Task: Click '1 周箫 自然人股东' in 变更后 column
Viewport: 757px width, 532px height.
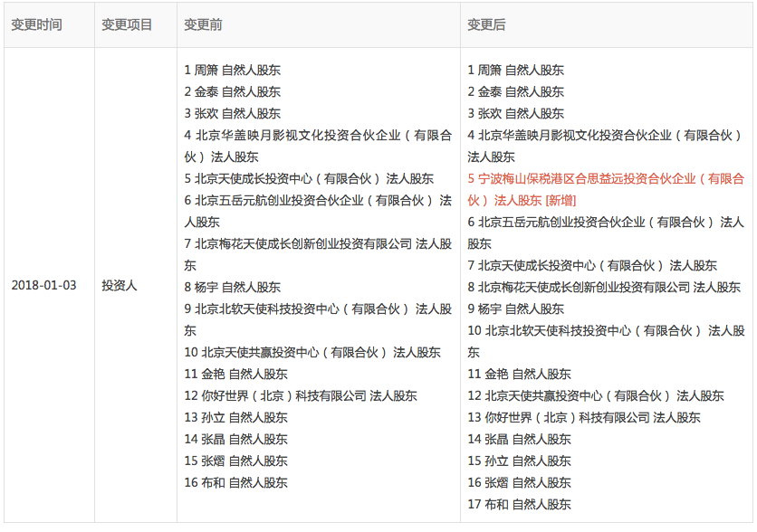Action: 515,70
